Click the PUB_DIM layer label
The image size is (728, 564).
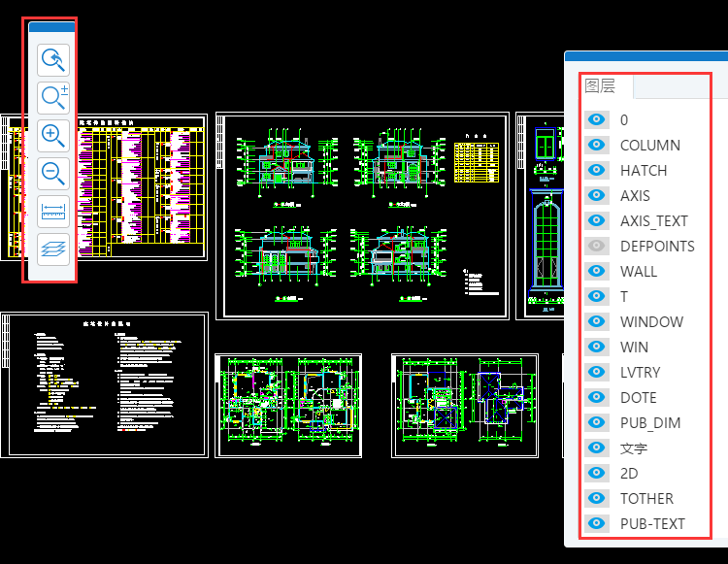click(650, 423)
